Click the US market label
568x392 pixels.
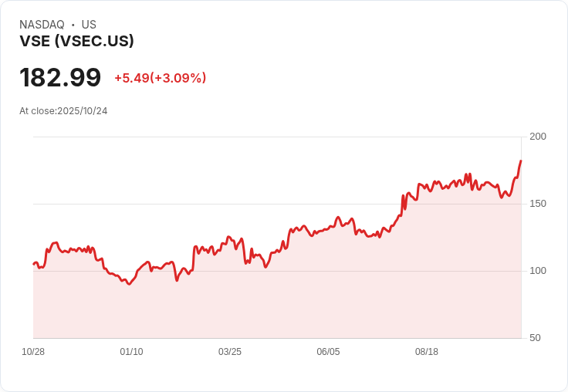click(x=89, y=25)
